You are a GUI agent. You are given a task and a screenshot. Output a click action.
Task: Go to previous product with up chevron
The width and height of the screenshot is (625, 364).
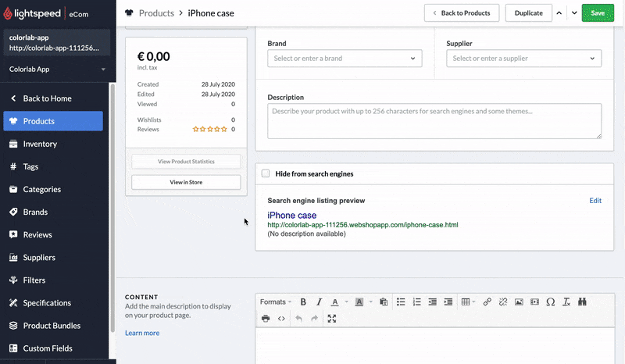[x=559, y=12]
